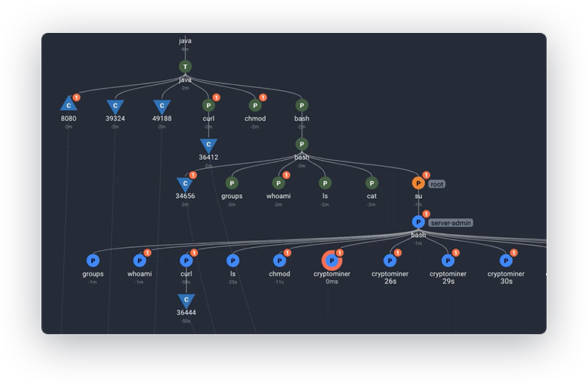Click the 36412 connection node under curl
This screenshot has height=384, width=588.
click(x=208, y=145)
